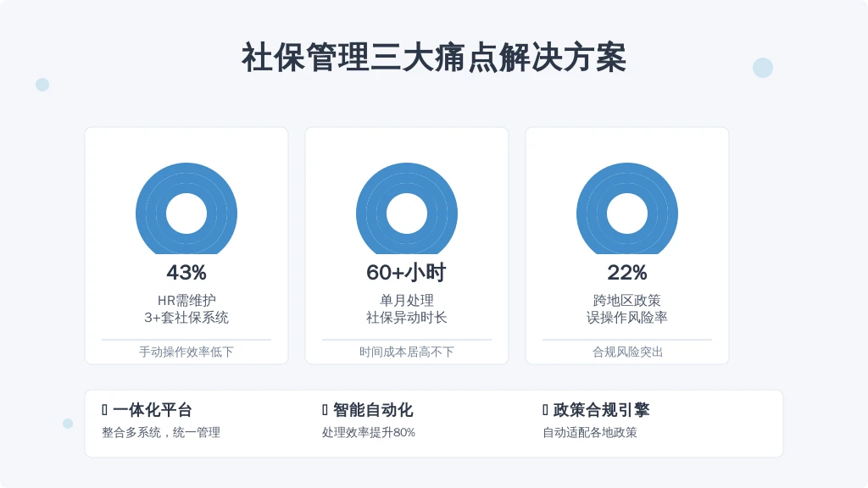Select the title 社保管理三大痛点解决方案

coord(434,58)
